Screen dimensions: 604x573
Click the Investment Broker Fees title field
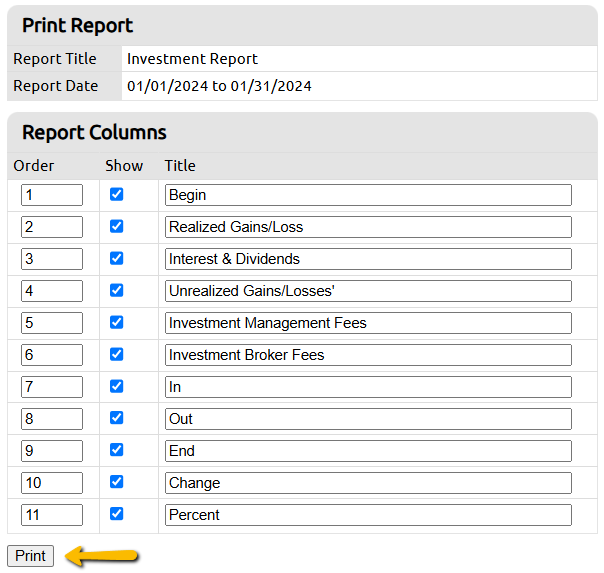pyautogui.click(x=368, y=355)
